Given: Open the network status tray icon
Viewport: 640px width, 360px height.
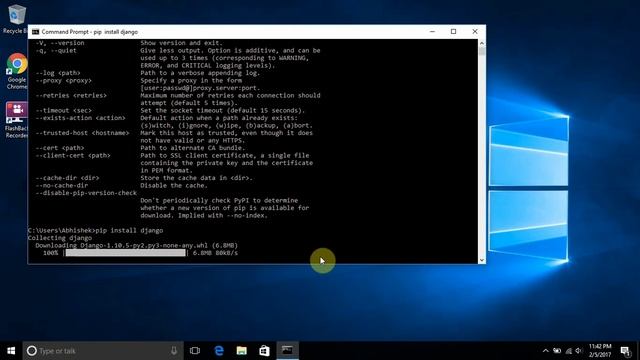Looking at the screenshot, I should [x=569, y=351].
